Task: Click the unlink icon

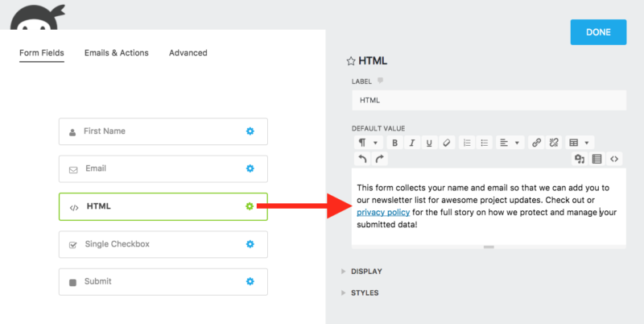Action: point(554,143)
